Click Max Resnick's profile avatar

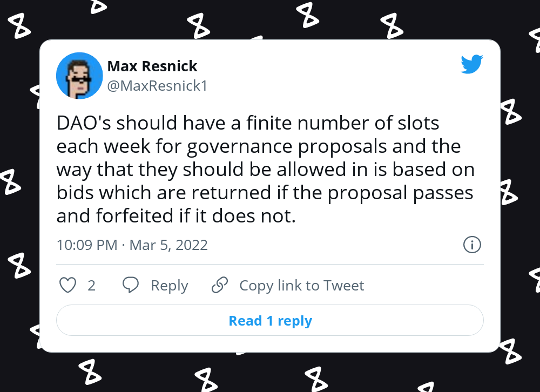pos(79,76)
